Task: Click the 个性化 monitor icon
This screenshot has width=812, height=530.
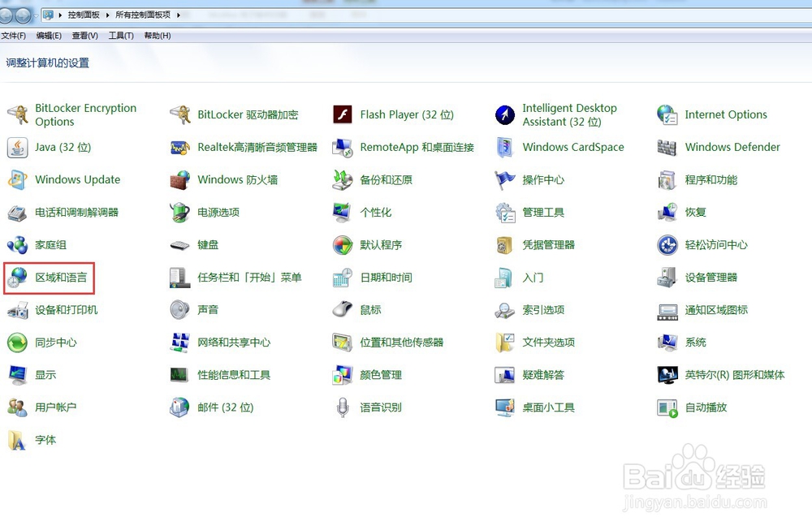Action: click(343, 212)
